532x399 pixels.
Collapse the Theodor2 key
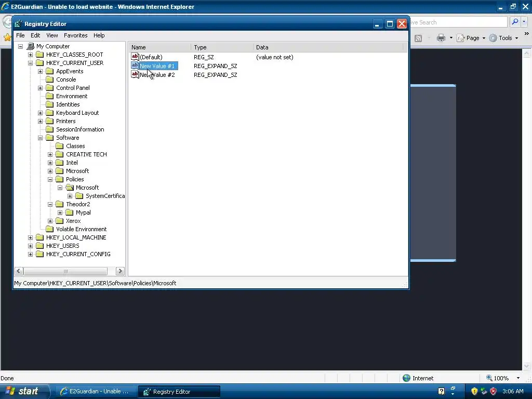tap(50, 204)
